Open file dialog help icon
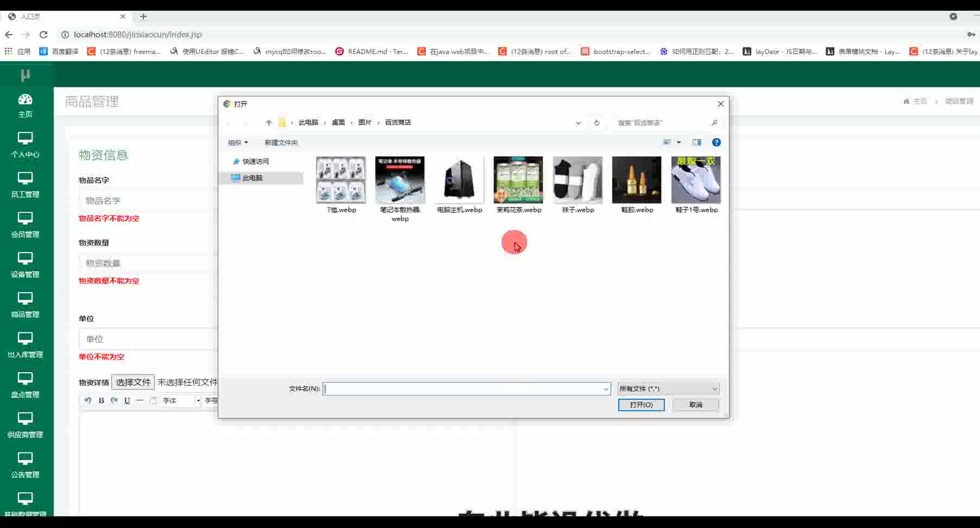The image size is (980, 528). point(717,142)
